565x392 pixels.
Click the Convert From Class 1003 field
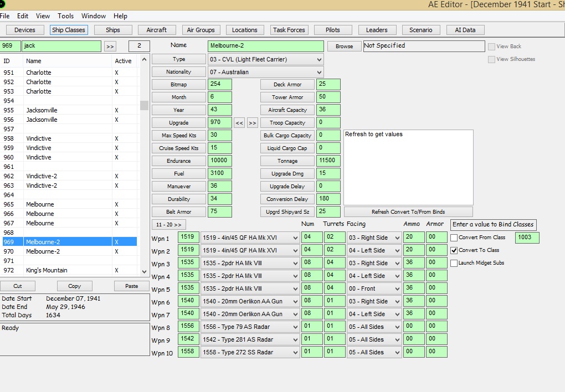point(527,238)
